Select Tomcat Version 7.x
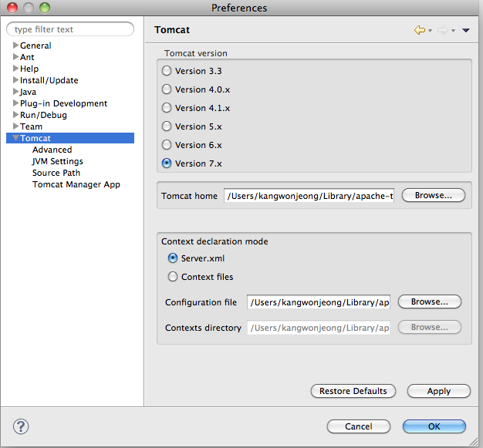Image resolution: width=483 pixels, height=448 pixels. 167,163
